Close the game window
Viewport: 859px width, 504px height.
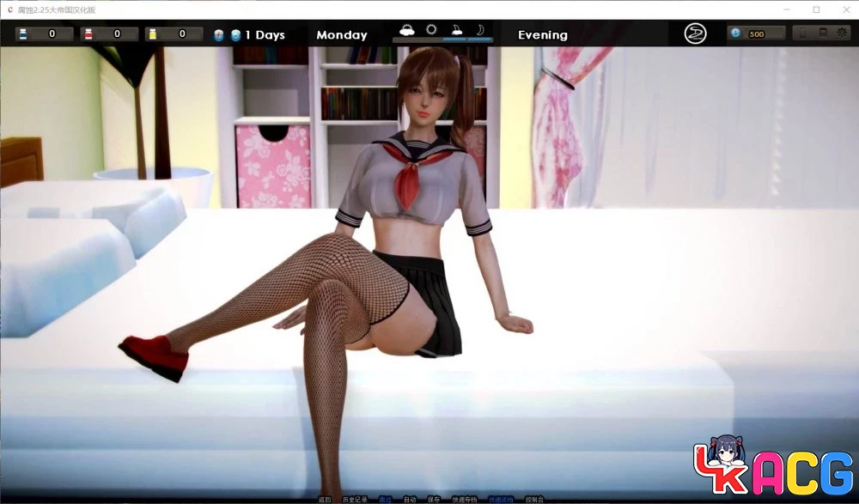coord(846,9)
